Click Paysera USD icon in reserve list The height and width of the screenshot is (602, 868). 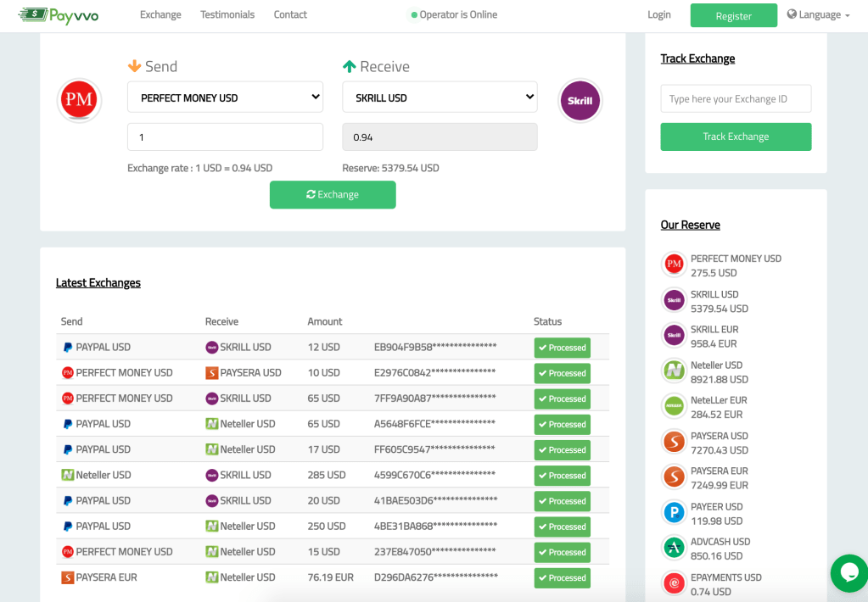[x=675, y=442]
